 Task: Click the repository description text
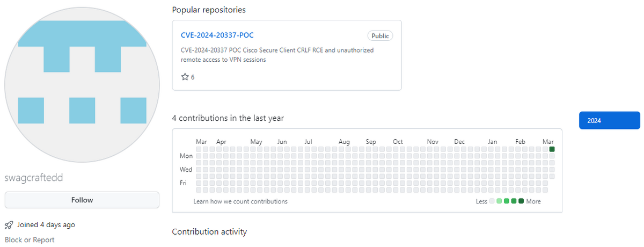point(277,55)
